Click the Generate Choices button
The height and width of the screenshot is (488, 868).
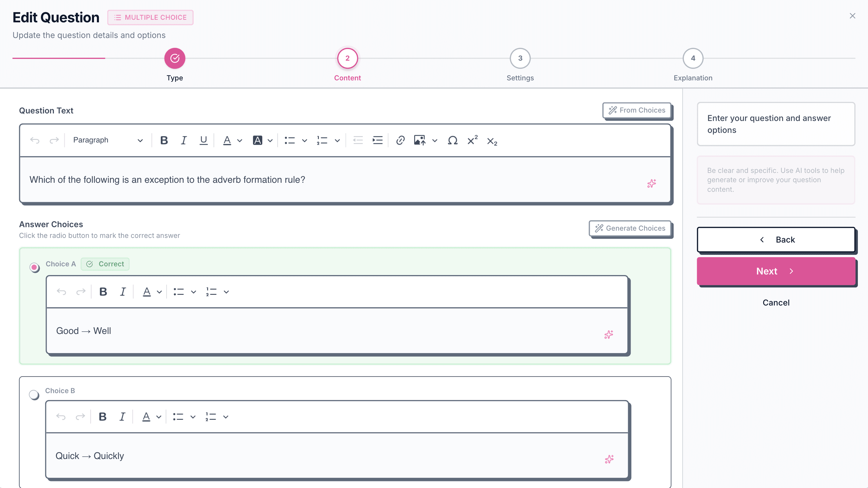pos(630,228)
